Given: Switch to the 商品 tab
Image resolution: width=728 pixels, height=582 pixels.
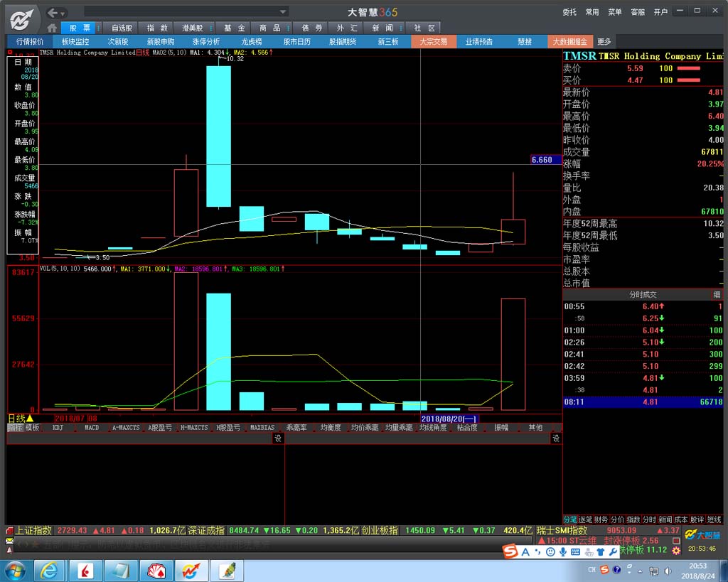Looking at the screenshot, I should (x=269, y=28).
